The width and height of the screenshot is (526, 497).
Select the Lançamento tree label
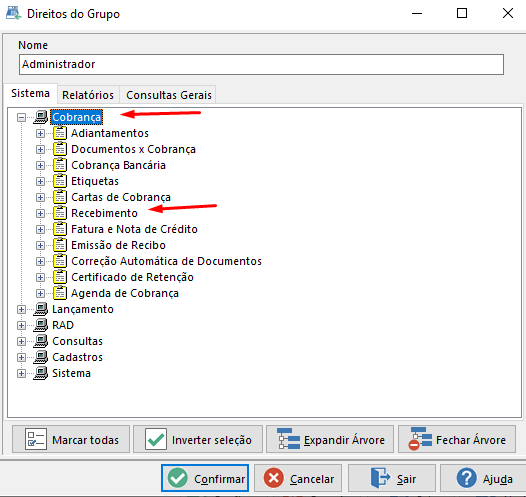point(83,309)
